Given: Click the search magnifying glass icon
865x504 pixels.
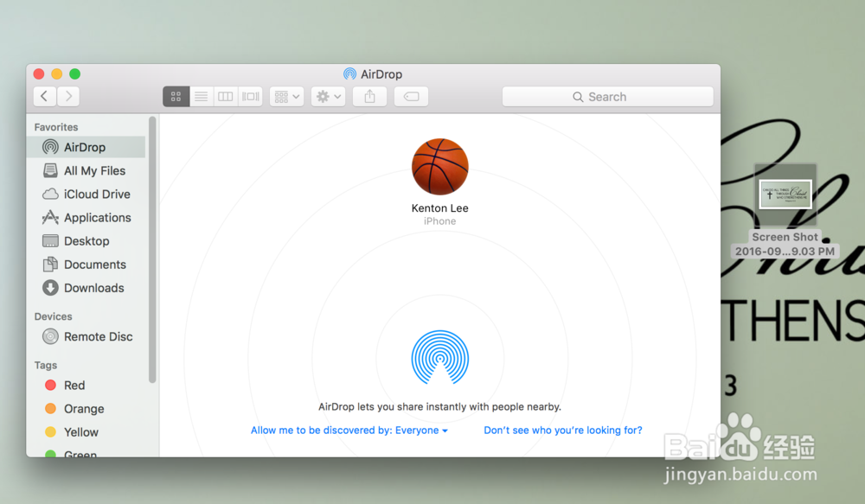Looking at the screenshot, I should click(578, 97).
